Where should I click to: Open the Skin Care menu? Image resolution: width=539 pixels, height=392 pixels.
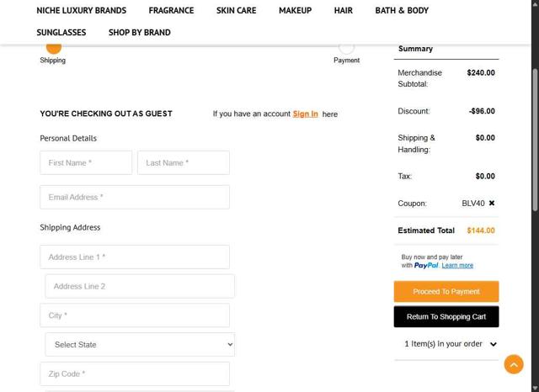[236, 11]
